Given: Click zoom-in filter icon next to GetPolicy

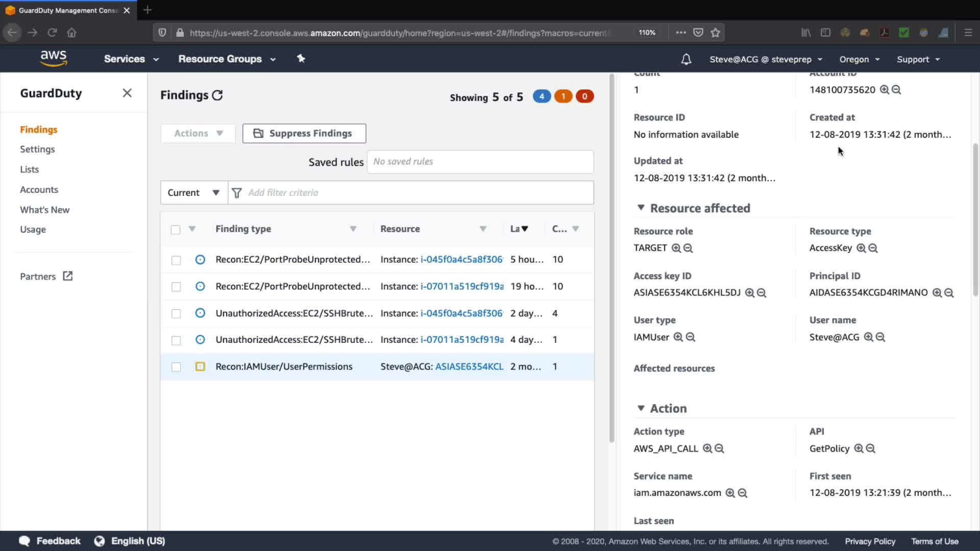Looking at the screenshot, I should click(859, 448).
